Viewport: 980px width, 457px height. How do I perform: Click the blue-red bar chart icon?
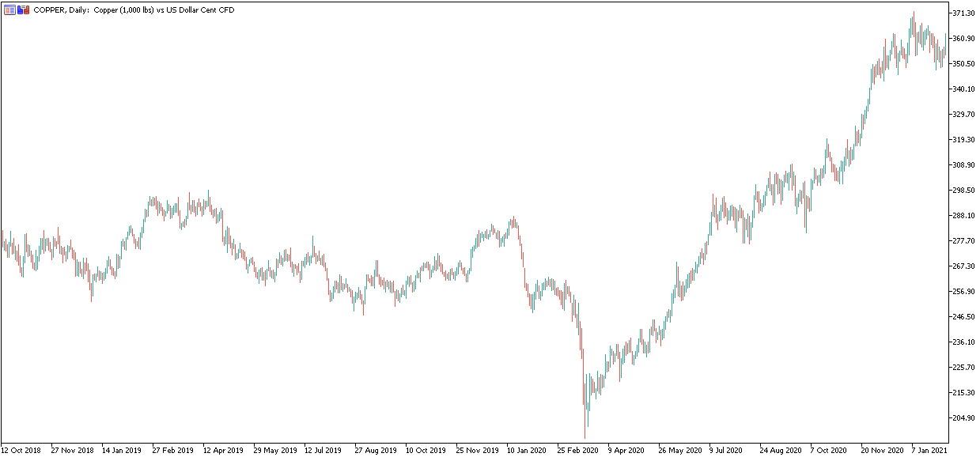[x=24, y=11]
